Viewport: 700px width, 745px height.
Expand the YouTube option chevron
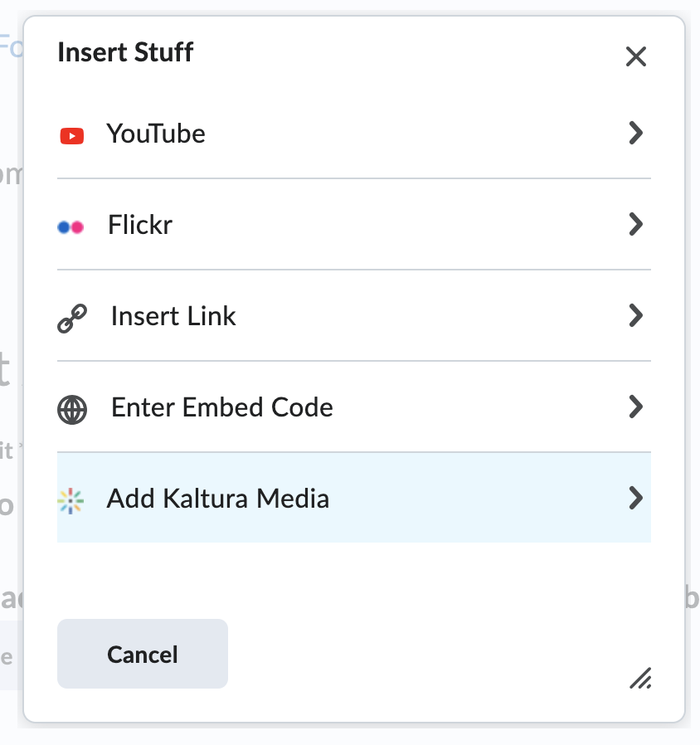click(635, 134)
